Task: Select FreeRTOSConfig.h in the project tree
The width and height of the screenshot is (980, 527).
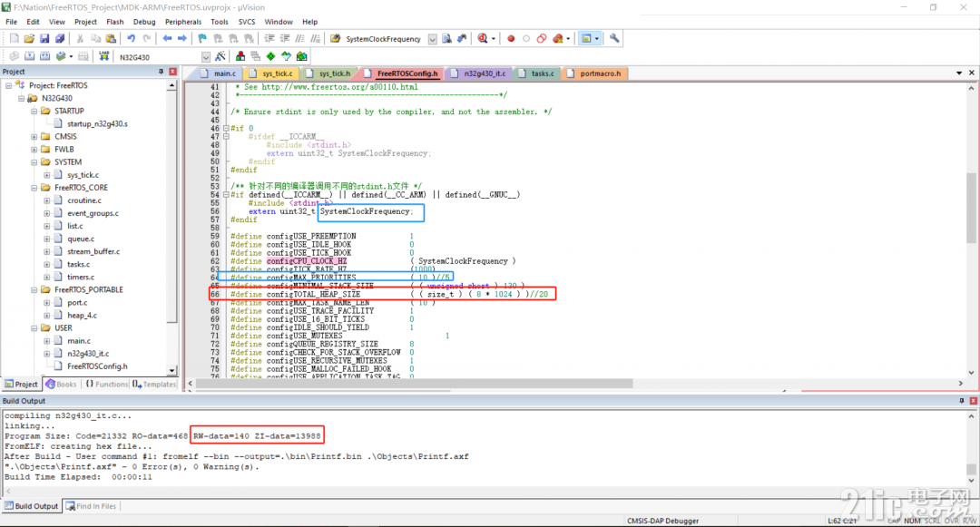Action: pyautogui.click(x=97, y=366)
